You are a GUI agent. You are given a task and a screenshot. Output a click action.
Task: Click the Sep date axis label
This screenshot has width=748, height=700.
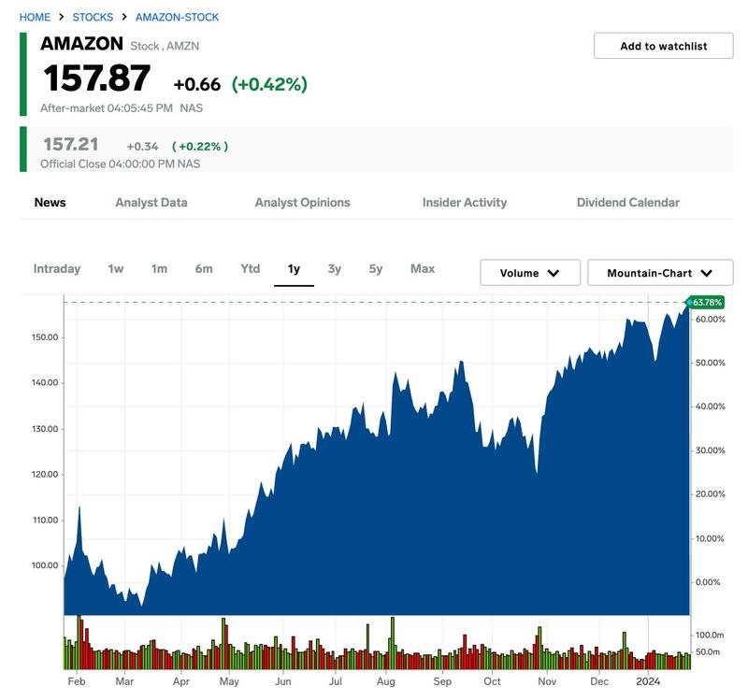pos(442,681)
